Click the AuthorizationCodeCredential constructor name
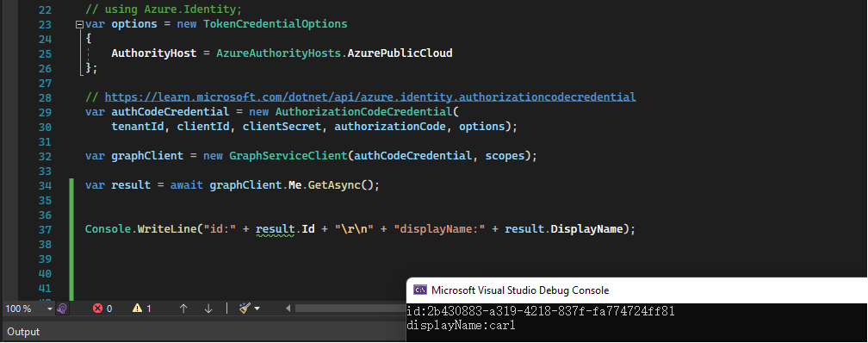Viewport: 868px width, 343px height. pos(363,112)
